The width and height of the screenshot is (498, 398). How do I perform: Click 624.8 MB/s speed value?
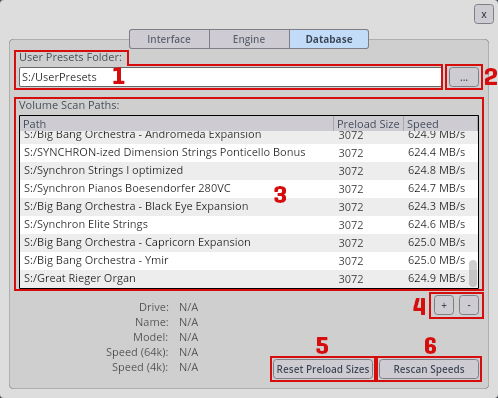(436, 170)
